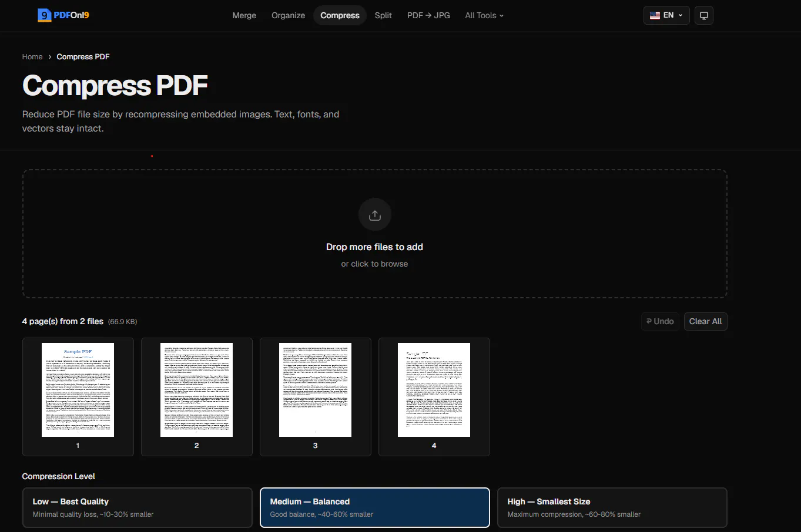Click the '(66.9 KB)' file size text

click(122, 322)
